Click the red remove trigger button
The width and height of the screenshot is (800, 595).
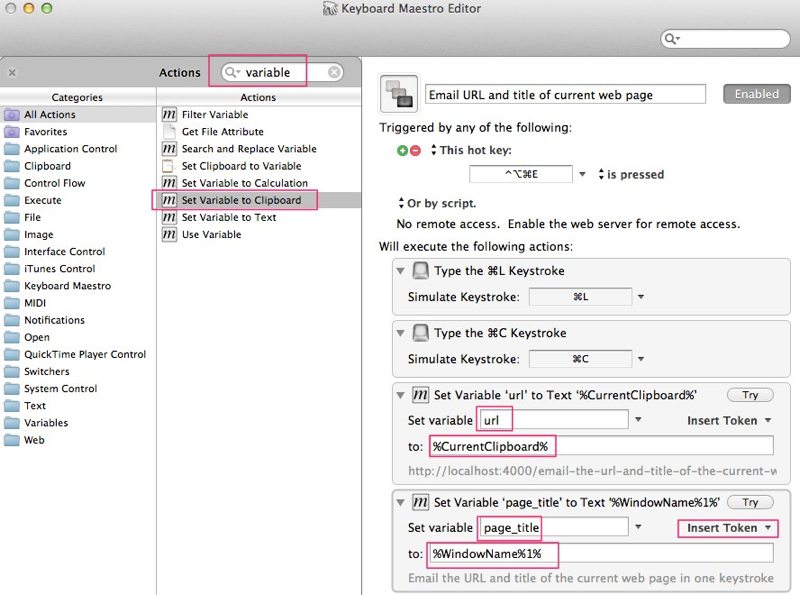415,150
